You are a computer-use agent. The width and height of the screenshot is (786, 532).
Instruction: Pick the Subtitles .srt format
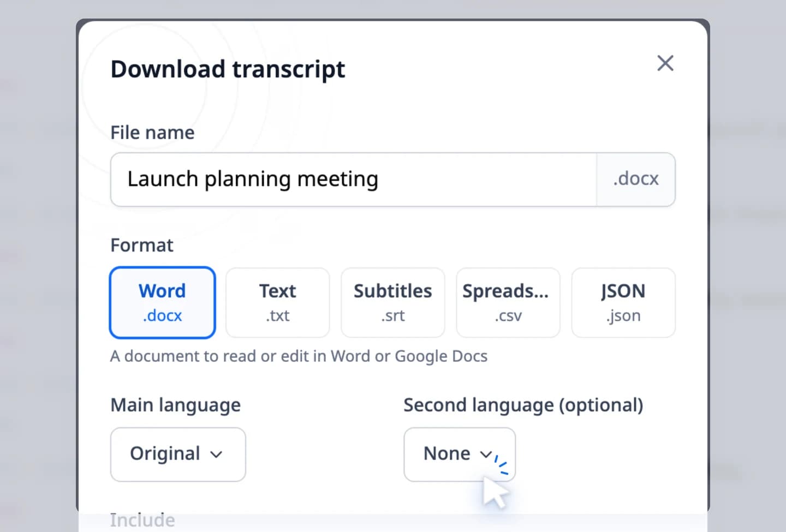[x=393, y=303]
